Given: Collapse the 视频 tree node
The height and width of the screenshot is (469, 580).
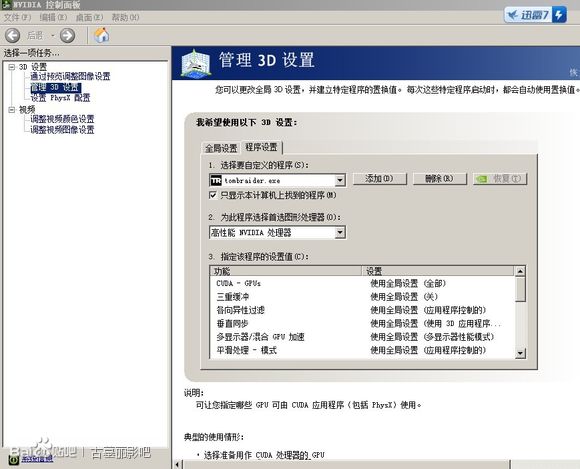Looking at the screenshot, I should tap(12, 109).
